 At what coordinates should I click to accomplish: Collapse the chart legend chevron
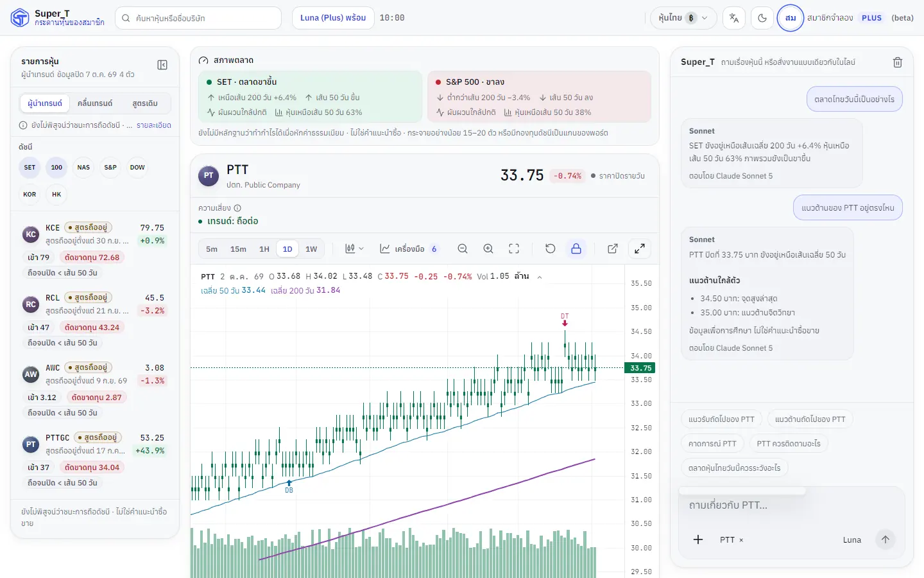pos(540,277)
